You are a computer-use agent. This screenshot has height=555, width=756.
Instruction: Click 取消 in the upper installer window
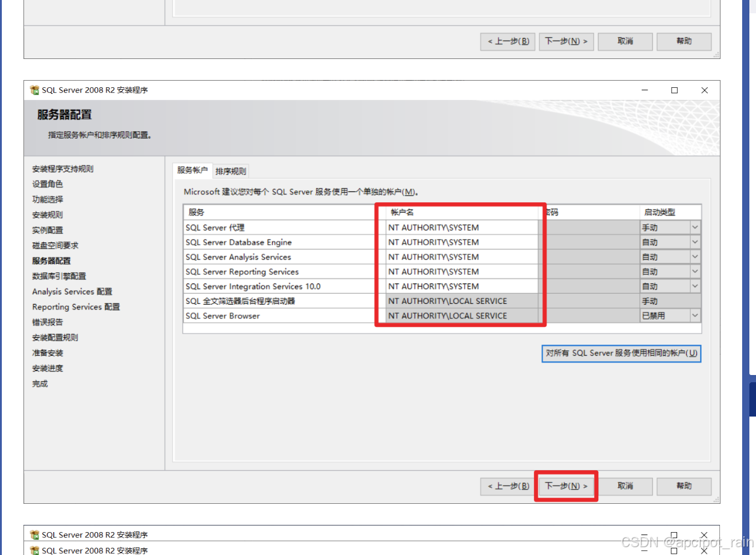(x=625, y=41)
